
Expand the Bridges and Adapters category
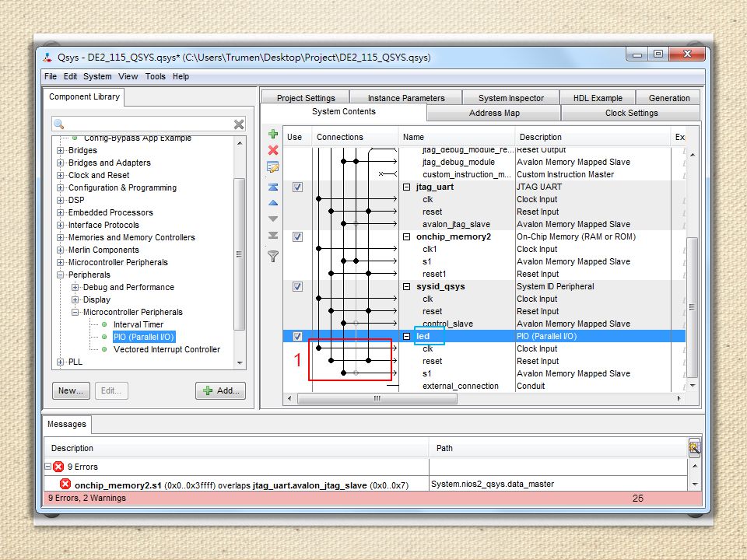click(60, 163)
